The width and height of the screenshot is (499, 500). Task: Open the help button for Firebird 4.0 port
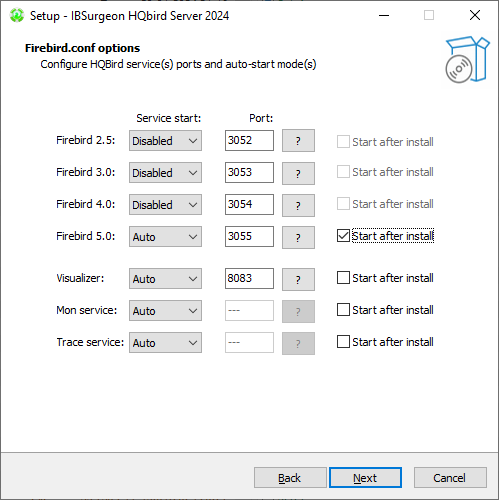[298, 205]
